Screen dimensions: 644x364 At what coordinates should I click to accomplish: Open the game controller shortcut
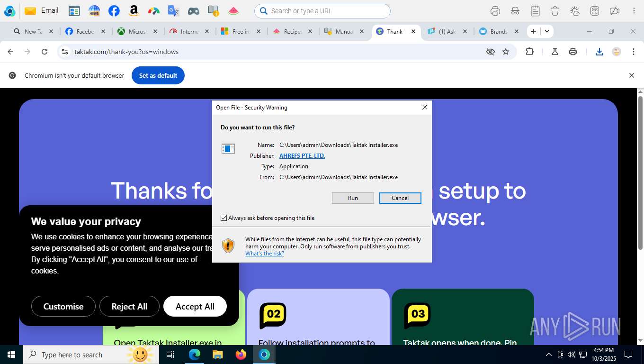coord(194,11)
